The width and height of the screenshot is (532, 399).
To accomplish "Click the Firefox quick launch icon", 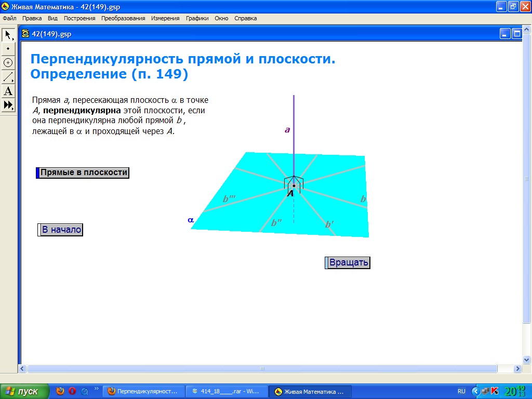I will click(60, 391).
